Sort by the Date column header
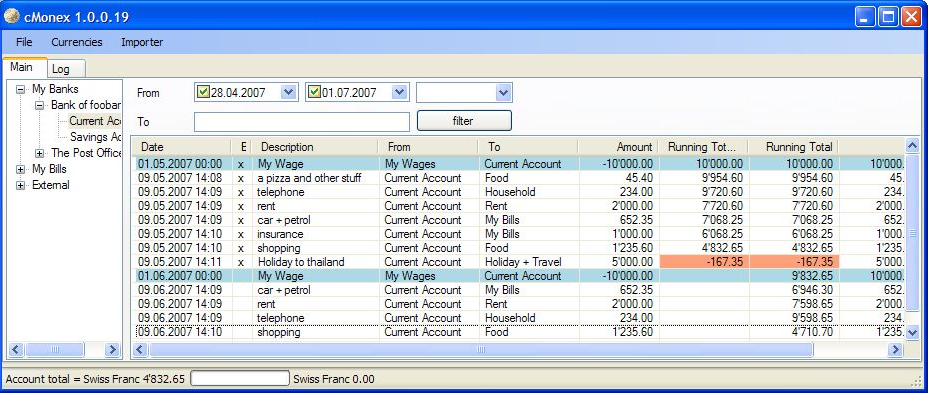Screen dimensions: 928x394 coord(183,147)
